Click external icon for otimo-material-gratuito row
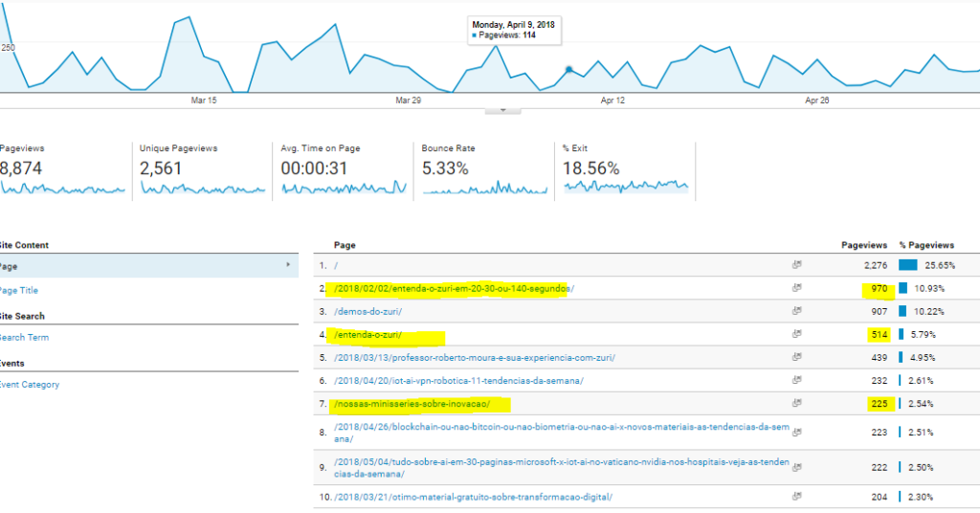980x513 pixels. pos(796,497)
